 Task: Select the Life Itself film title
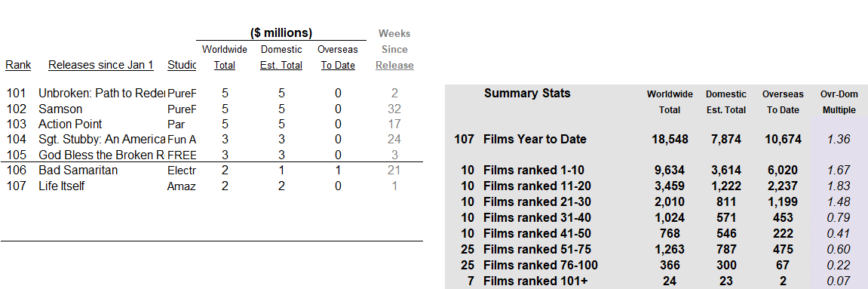tap(61, 186)
